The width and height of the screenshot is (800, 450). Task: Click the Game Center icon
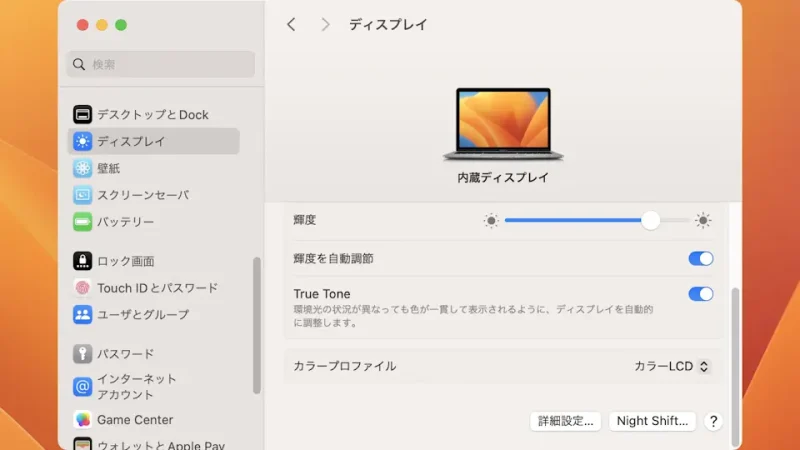[x=82, y=419]
